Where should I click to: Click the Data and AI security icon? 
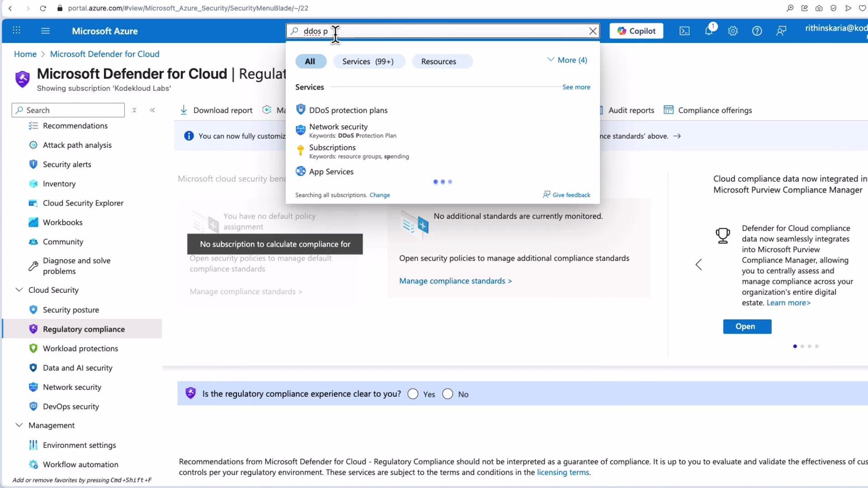[33, 368]
